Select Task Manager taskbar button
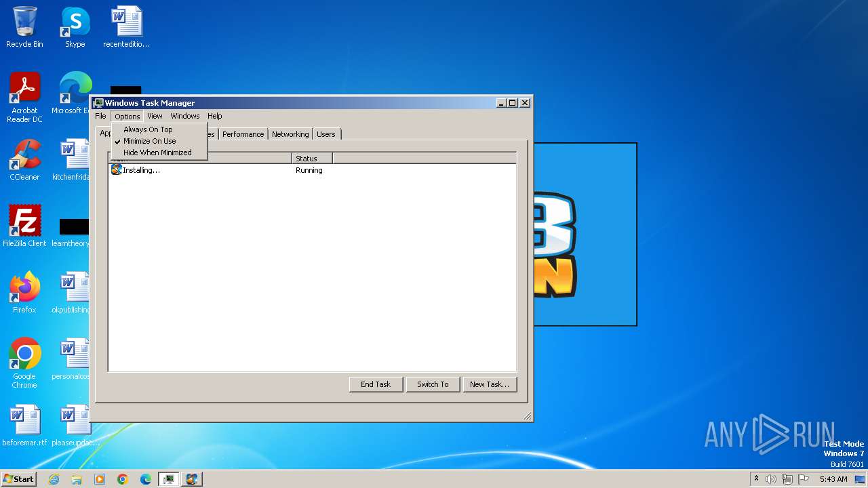 point(169,479)
